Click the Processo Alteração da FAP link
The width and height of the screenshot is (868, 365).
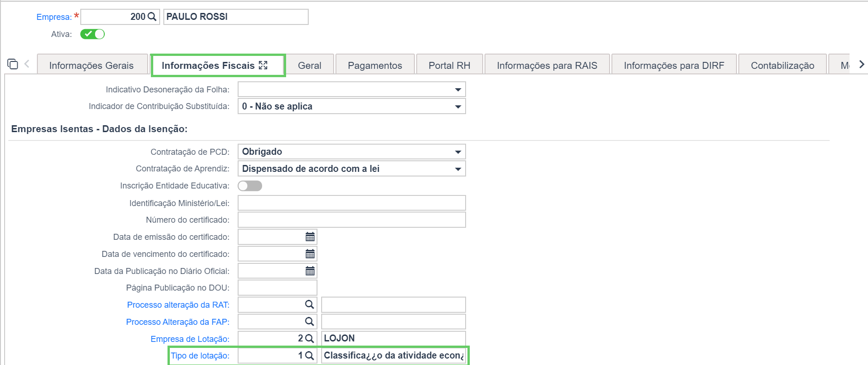(x=178, y=322)
